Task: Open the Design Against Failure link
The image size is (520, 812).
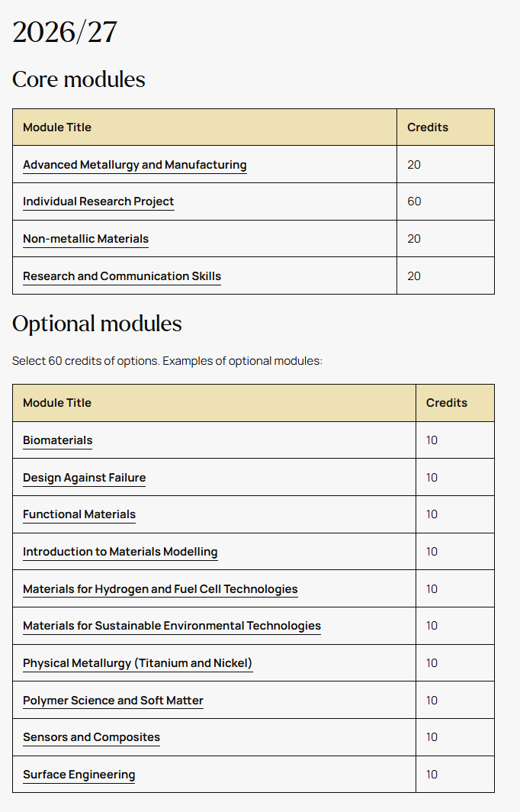Action: 85,478
